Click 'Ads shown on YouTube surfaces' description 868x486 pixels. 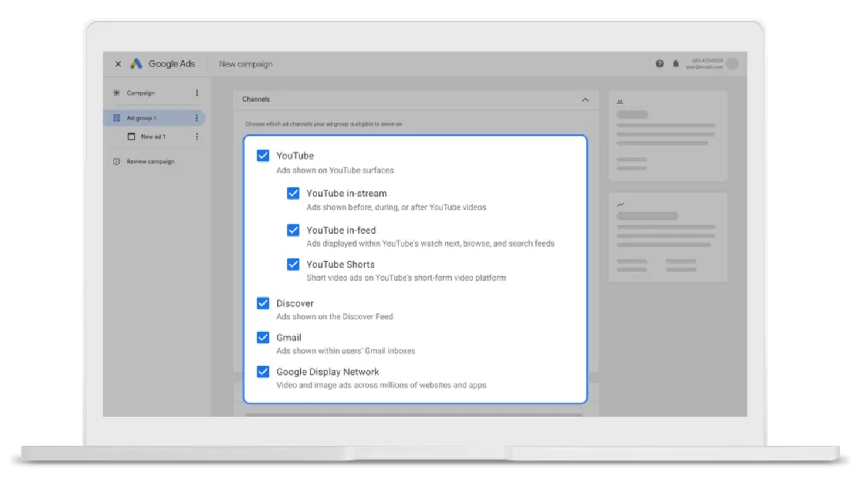pos(335,170)
